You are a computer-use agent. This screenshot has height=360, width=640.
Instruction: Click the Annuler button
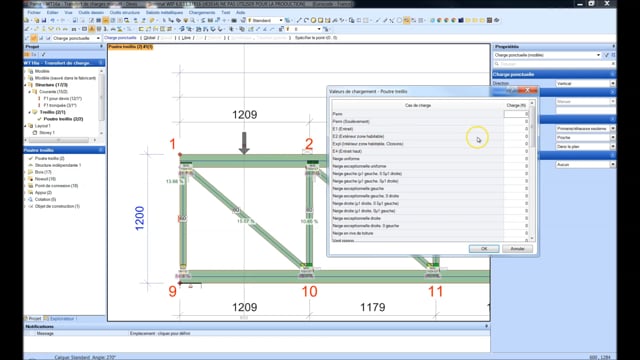pyautogui.click(x=518, y=249)
